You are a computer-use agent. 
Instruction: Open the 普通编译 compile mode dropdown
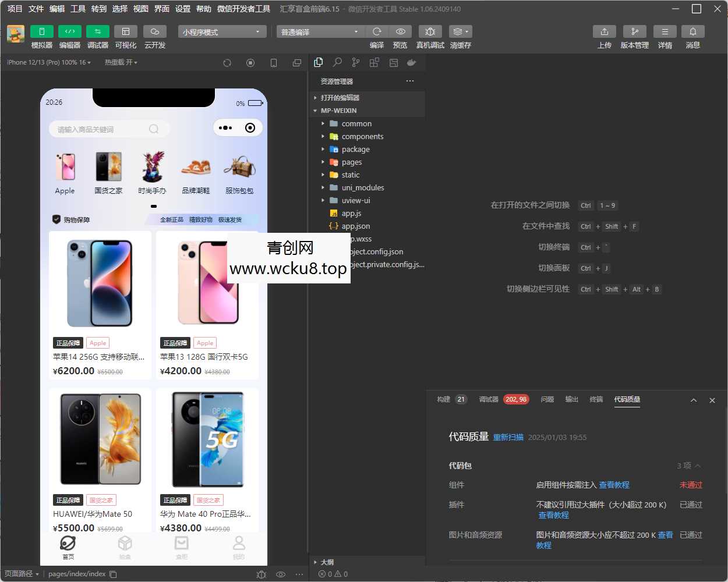(x=319, y=32)
